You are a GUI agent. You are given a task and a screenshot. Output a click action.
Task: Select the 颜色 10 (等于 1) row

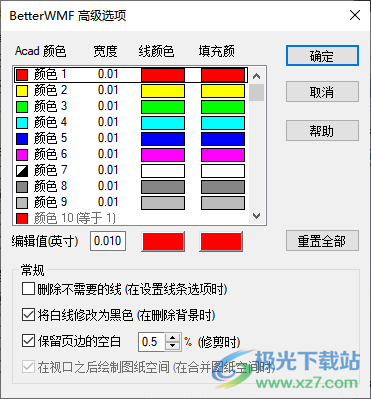click(x=74, y=219)
